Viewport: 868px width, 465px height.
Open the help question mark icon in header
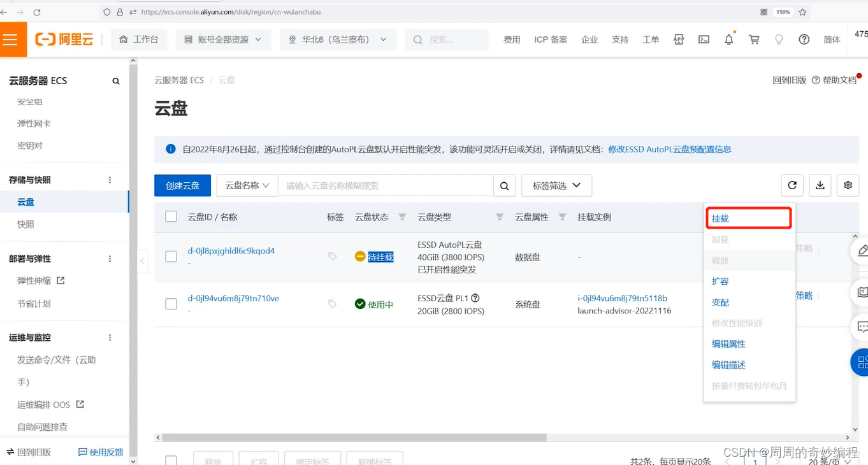[804, 39]
